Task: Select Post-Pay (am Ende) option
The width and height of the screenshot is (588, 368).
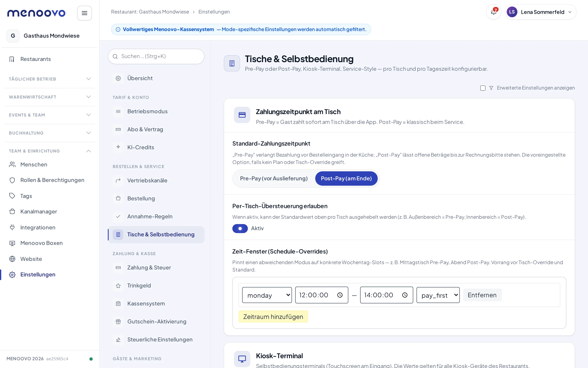Action: (346, 178)
